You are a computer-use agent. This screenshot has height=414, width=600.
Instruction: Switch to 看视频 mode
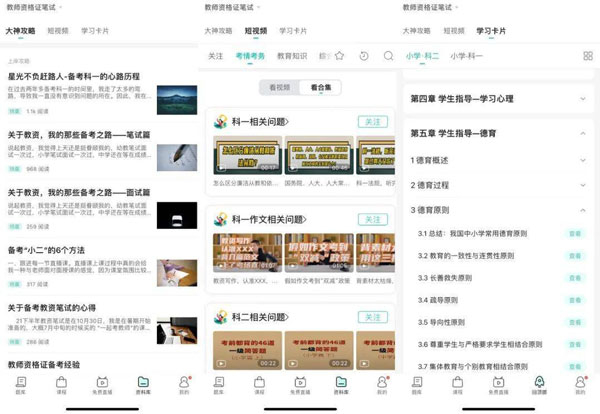coord(280,88)
